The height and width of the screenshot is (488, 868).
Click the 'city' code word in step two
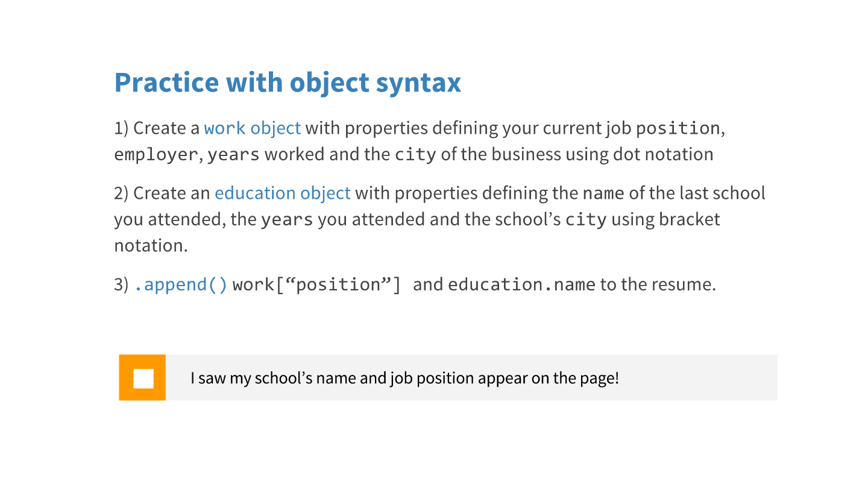tap(585, 220)
